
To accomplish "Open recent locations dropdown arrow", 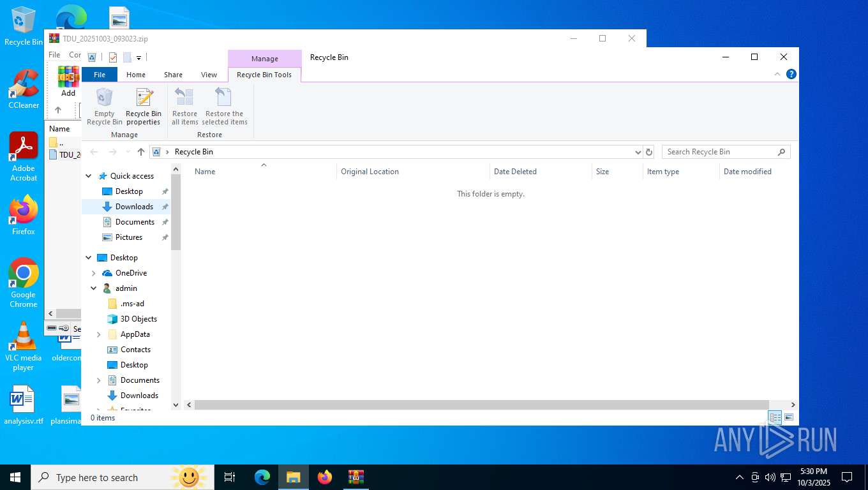I will [128, 152].
